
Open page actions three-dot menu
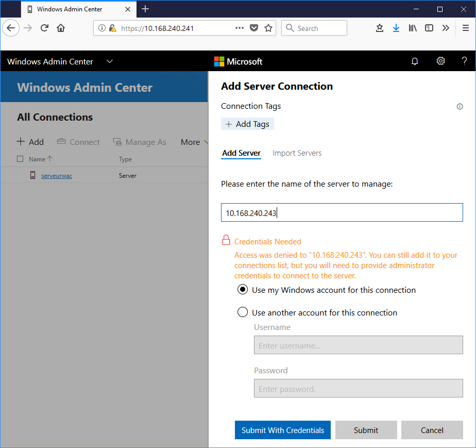tap(239, 28)
